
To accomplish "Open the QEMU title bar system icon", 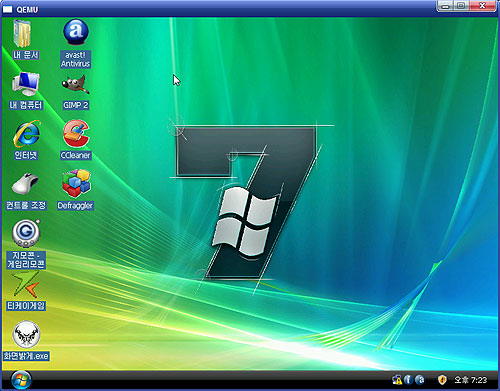I will point(7,9).
